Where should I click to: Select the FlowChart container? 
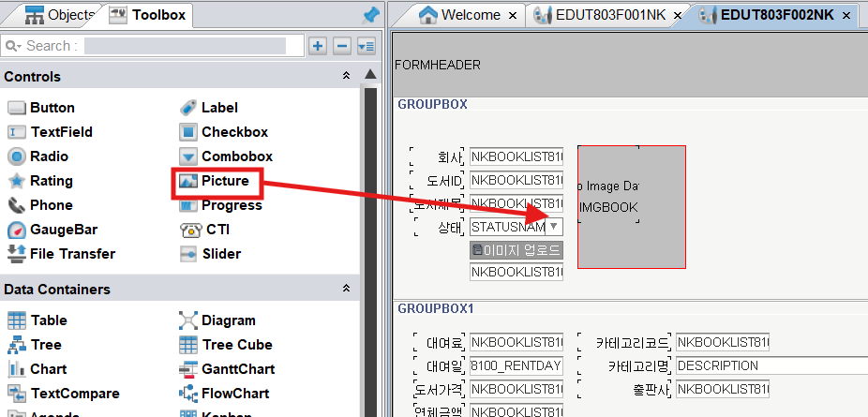coord(225,394)
